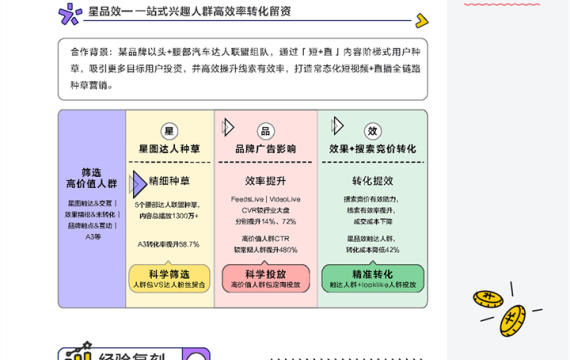
Task: Select the 星图达人种草 column heading
Action: click(x=169, y=149)
